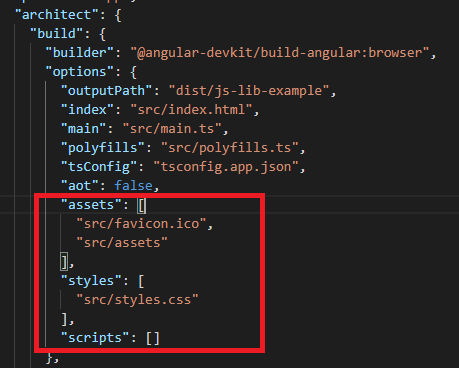Click the "scripts" key

[x=95, y=338]
